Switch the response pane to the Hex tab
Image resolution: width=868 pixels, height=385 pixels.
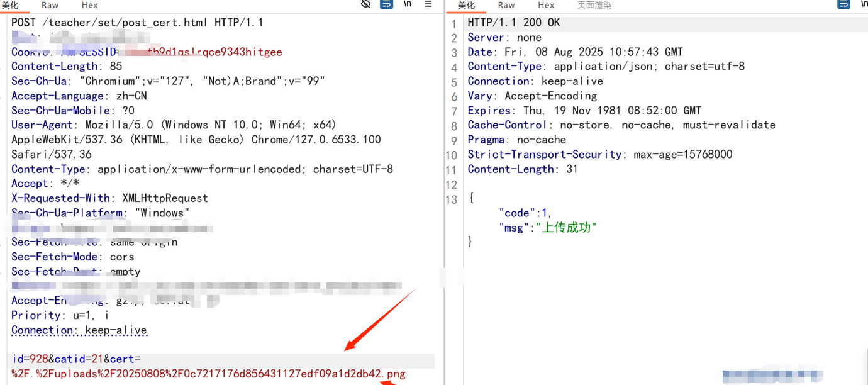click(x=546, y=5)
